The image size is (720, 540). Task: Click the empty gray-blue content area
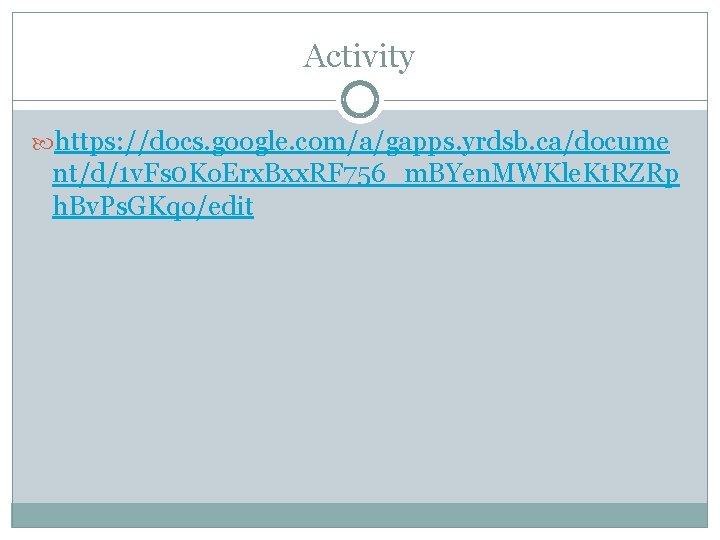pyautogui.click(x=360, y=358)
